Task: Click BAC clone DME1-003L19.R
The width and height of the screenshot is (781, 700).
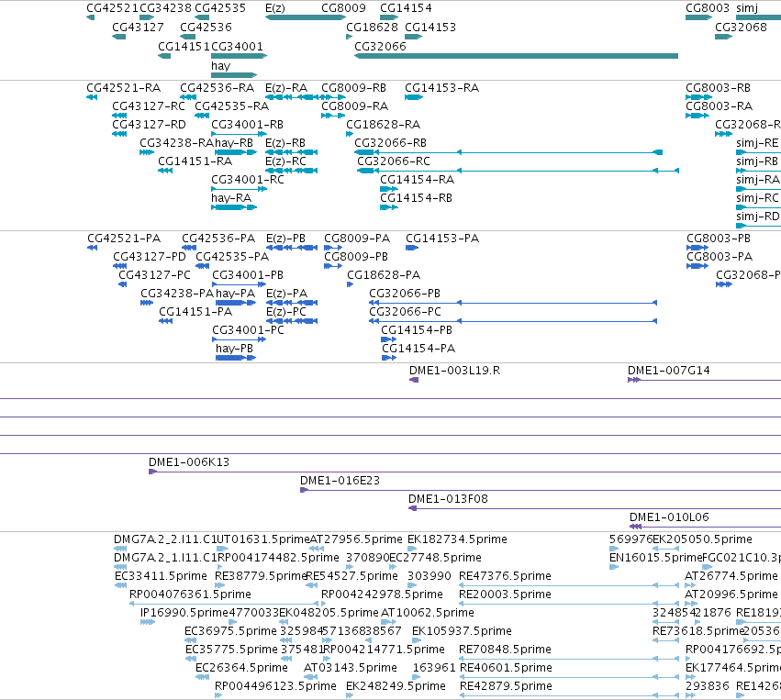Action: coord(414,380)
